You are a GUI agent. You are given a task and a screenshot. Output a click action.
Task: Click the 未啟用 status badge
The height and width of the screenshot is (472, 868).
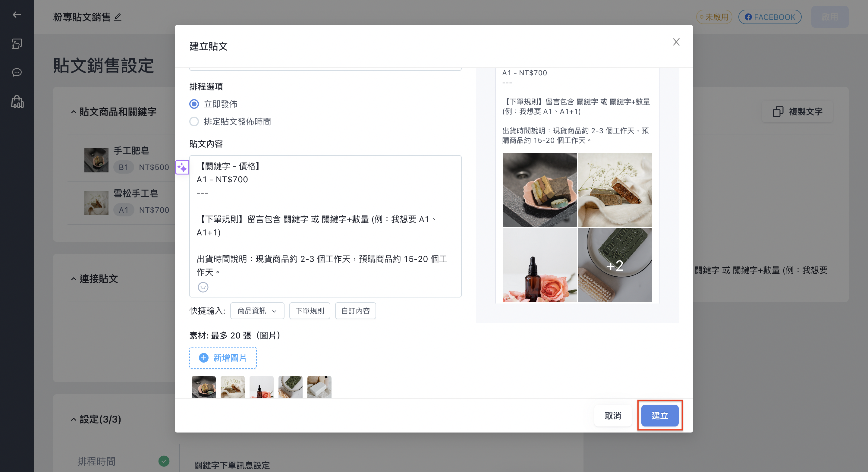[x=714, y=17]
